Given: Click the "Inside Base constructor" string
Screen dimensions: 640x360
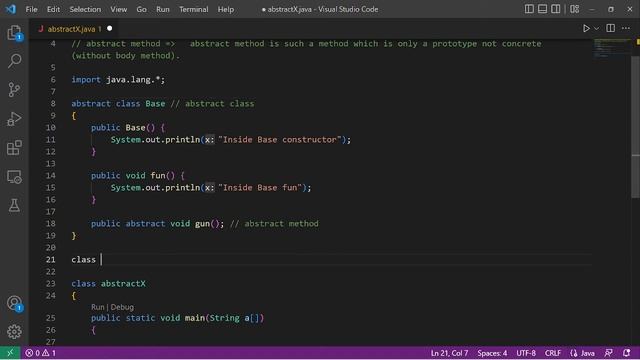Looking at the screenshot, I should pyautogui.click(x=280, y=140).
